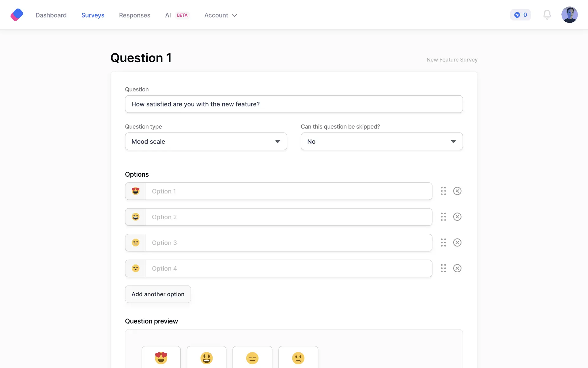
Task: Pick the neutral emoji for Option 3
Action: (x=135, y=243)
